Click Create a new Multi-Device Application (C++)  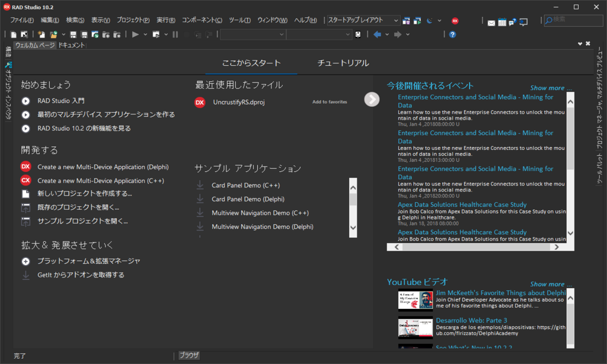click(x=101, y=181)
